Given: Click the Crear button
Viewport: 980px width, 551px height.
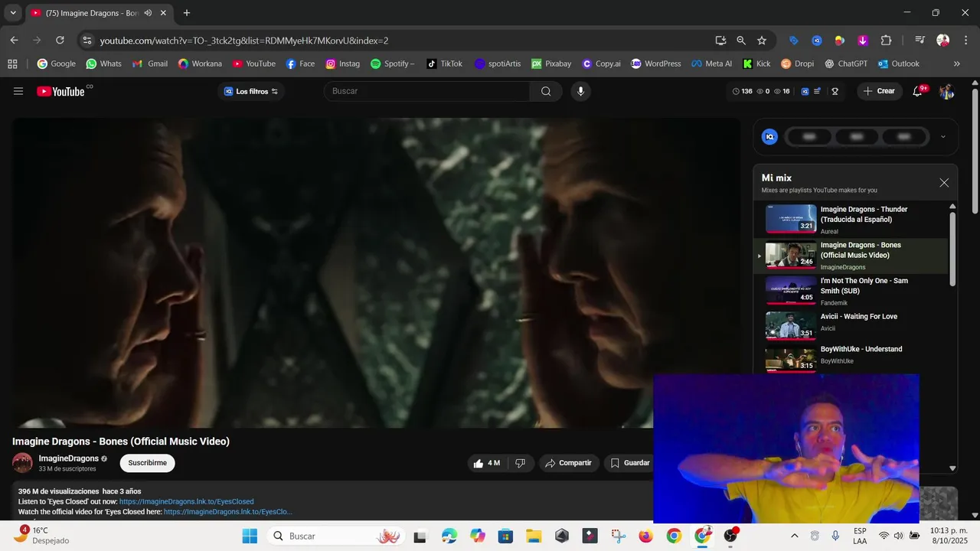Looking at the screenshot, I should point(879,91).
